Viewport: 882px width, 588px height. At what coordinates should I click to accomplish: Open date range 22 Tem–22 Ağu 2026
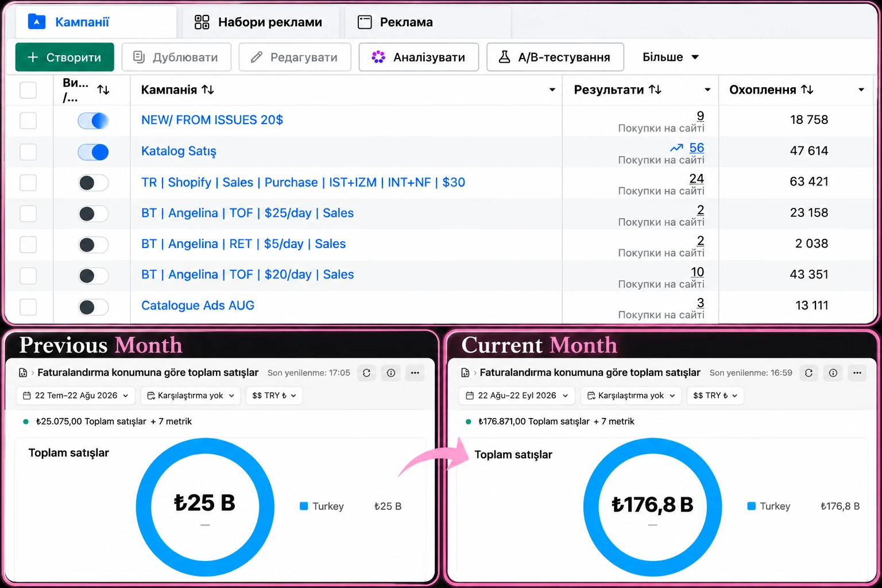tap(76, 396)
